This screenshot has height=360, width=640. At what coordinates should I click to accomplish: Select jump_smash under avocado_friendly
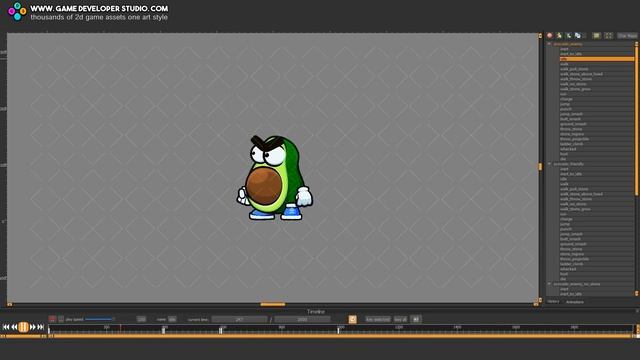coord(597,234)
